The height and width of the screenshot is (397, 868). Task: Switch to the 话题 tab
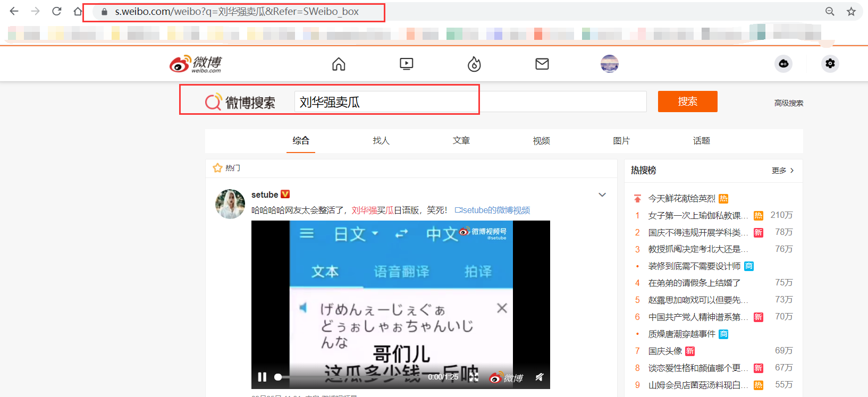point(702,141)
